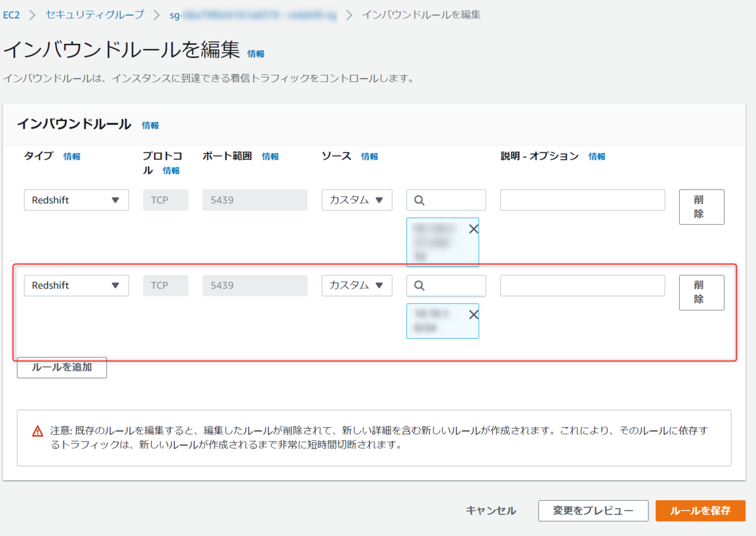Viewport: 756px width, 536px height.
Task: Remove the CIDR tag from the first rule
Action: pyautogui.click(x=474, y=229)
